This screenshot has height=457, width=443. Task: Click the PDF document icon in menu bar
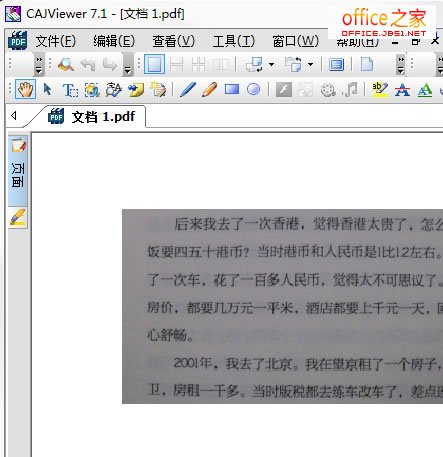[17, 41]
